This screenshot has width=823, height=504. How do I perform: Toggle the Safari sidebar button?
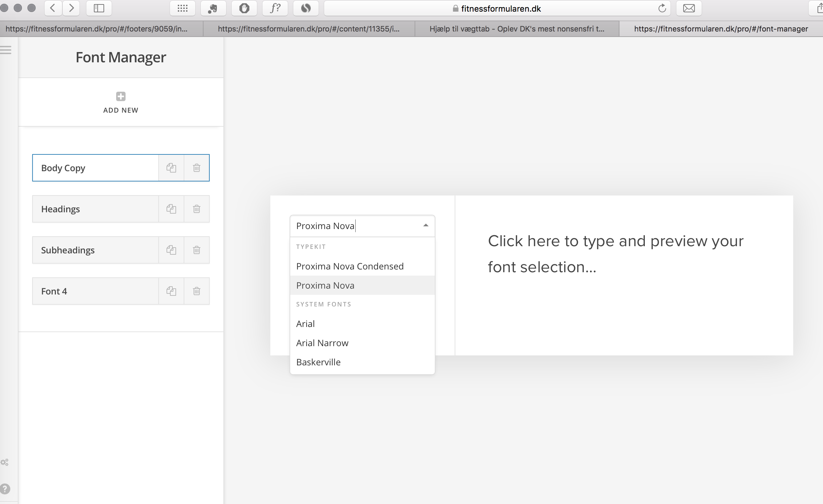coord(99,8)
